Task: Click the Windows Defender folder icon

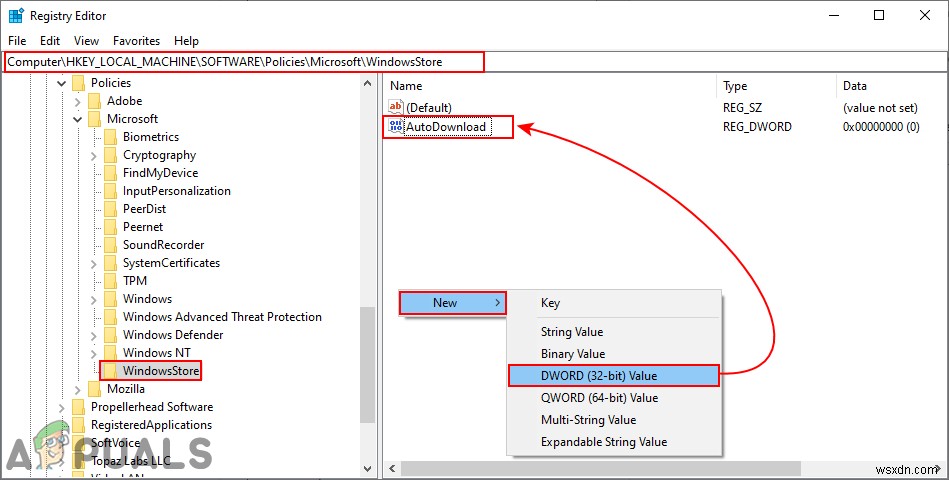Action: (110, 335)
